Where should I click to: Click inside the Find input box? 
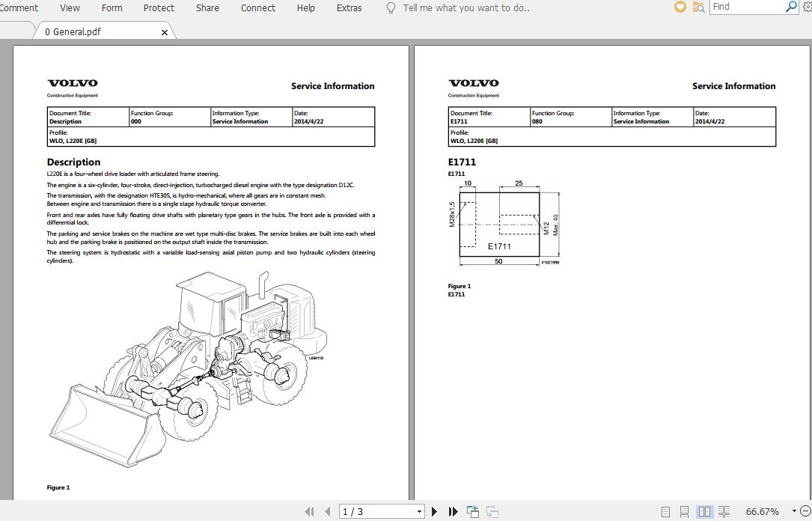pyautogui.click(x=748, y=7)
